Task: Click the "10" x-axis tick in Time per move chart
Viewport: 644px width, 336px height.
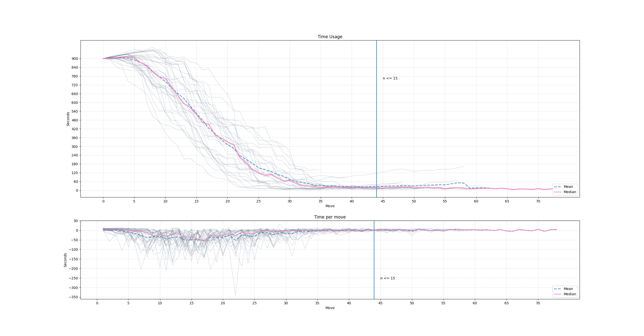Action: tap(160, 303)
